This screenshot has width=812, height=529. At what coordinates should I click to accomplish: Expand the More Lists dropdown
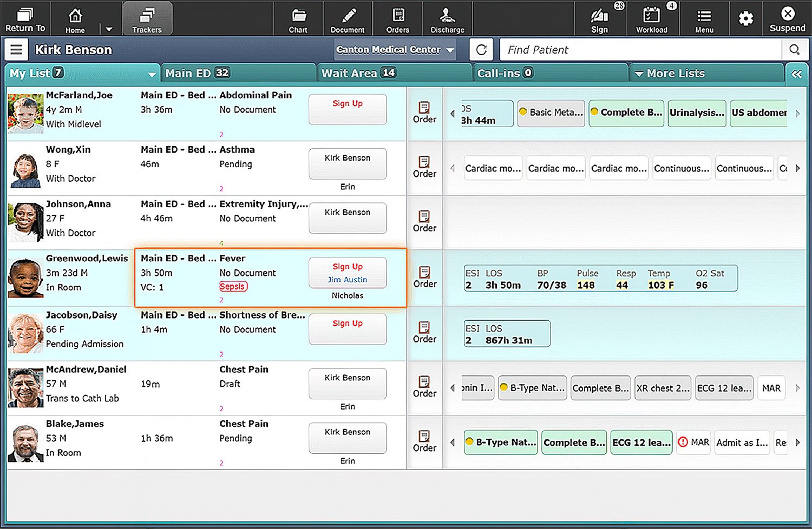point(706,73)
